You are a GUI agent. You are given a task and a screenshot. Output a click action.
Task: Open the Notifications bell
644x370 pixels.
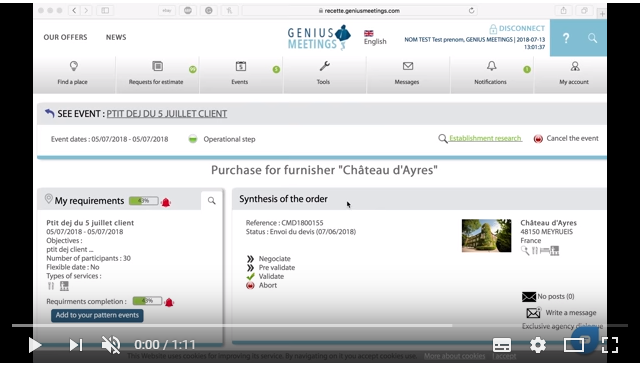(x=491, y=74)
